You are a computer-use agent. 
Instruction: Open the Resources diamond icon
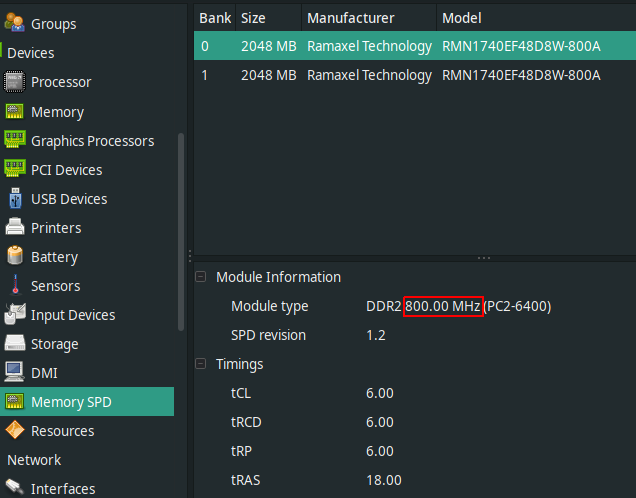[x=15, y=430]
